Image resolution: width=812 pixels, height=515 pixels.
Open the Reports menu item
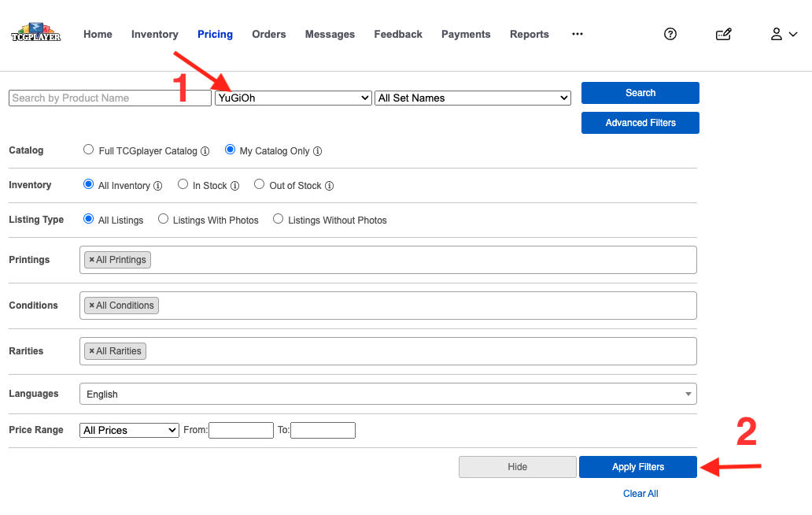coord(530,34)
